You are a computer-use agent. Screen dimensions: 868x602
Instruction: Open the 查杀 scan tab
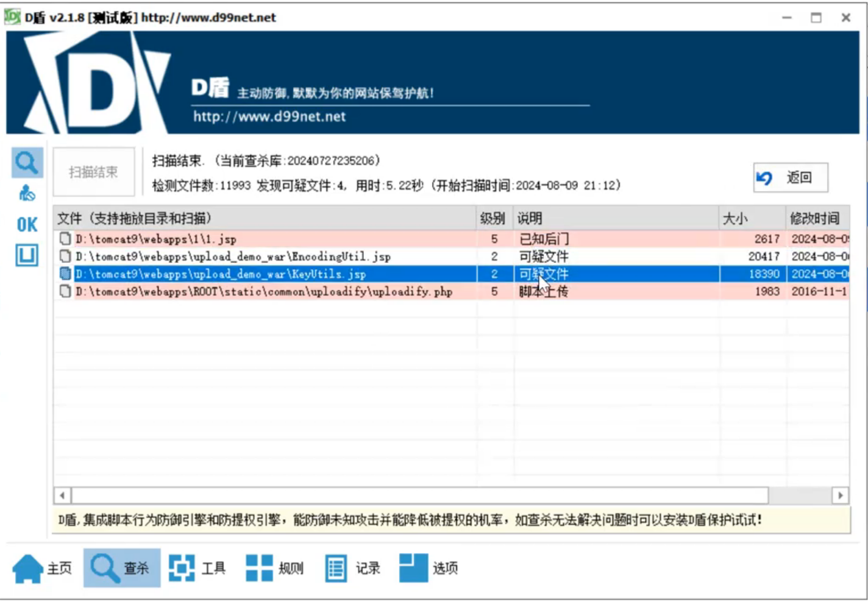121,568
